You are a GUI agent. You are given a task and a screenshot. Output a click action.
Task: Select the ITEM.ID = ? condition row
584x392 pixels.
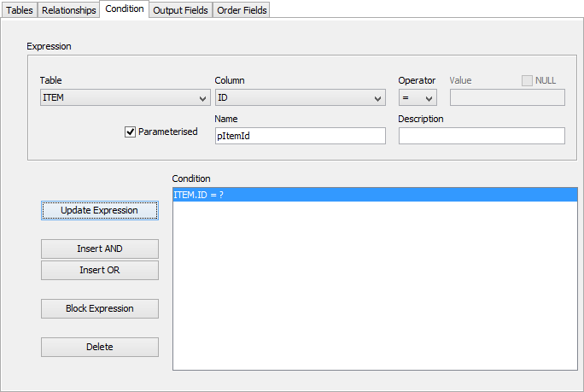coord(375,196)
